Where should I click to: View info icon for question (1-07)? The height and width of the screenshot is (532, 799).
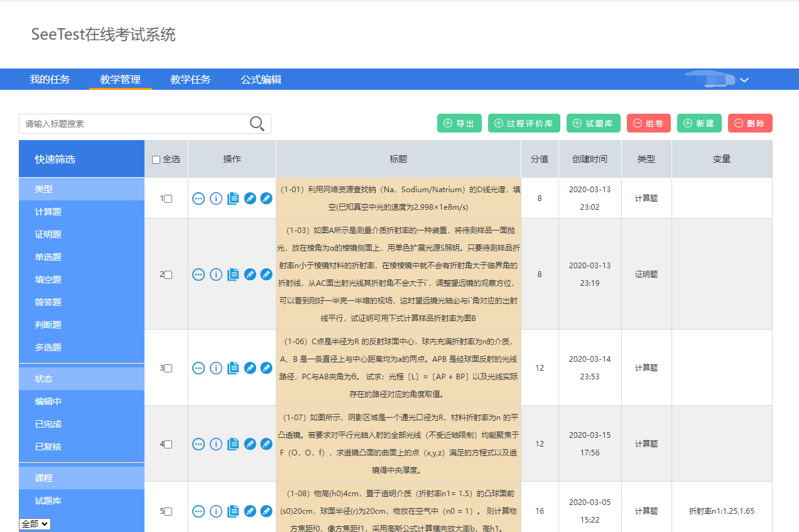216,444
